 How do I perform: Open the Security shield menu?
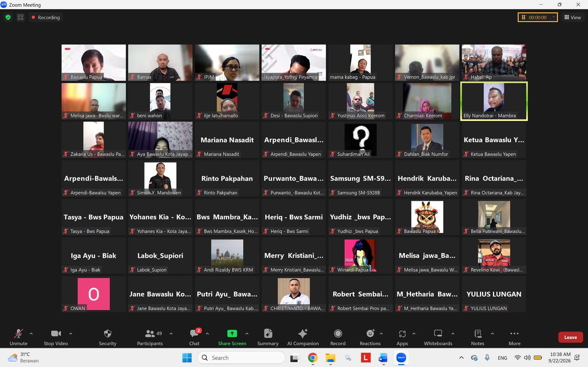click(x=107, y=337)
